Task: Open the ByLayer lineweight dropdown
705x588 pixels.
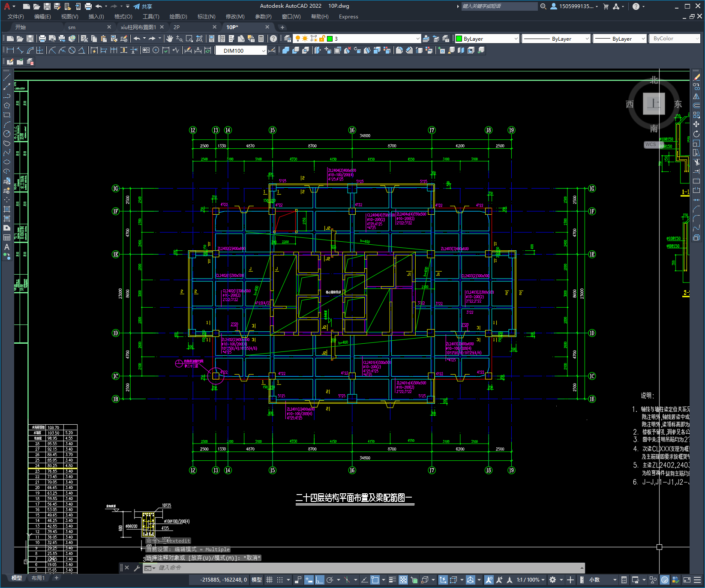Action: click(620, 39)
